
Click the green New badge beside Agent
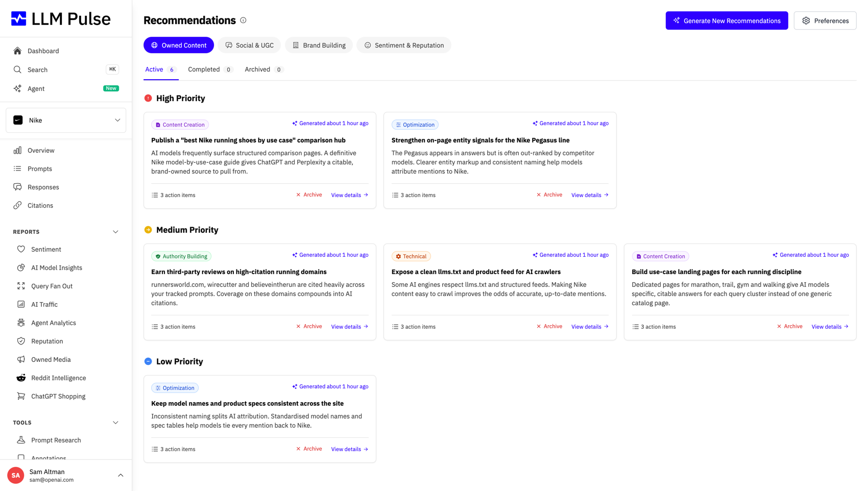(x=111, y=89)
